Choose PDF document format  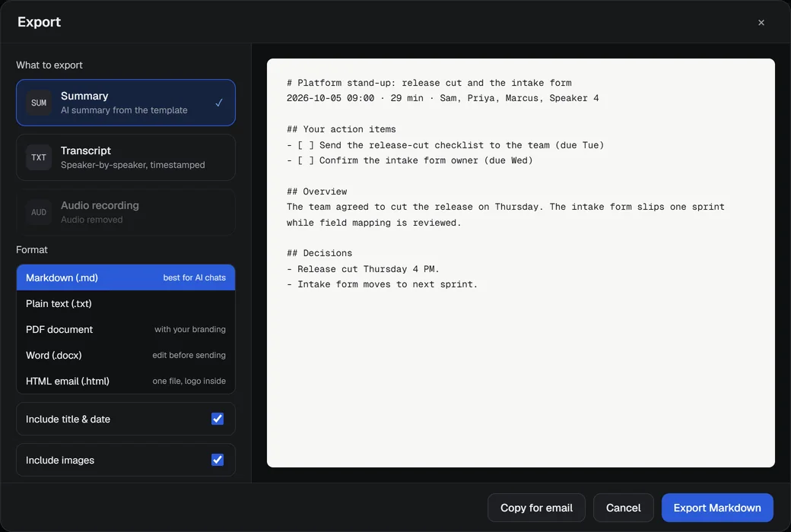coord(125,329)
